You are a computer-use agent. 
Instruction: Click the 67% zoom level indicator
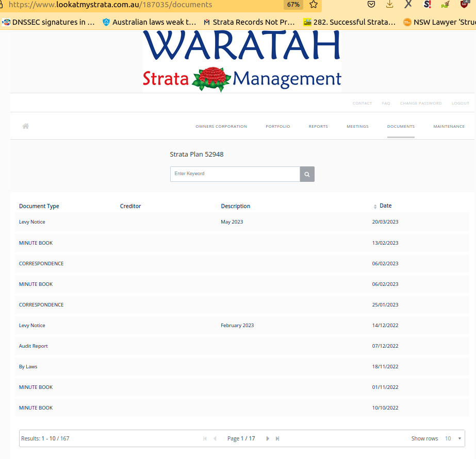[x=293, y=5]
